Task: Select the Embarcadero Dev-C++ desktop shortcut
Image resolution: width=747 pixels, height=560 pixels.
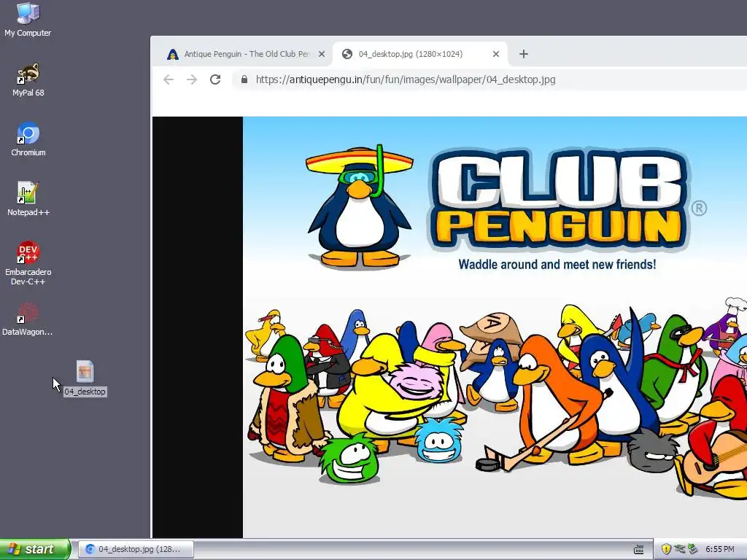Action: point(28,262)
